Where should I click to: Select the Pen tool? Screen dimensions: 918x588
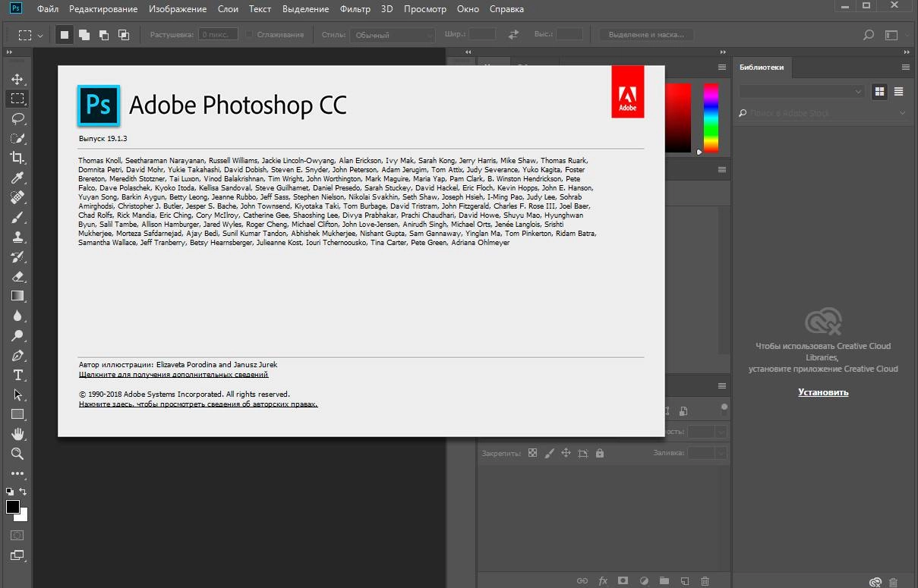coord(17,355)
